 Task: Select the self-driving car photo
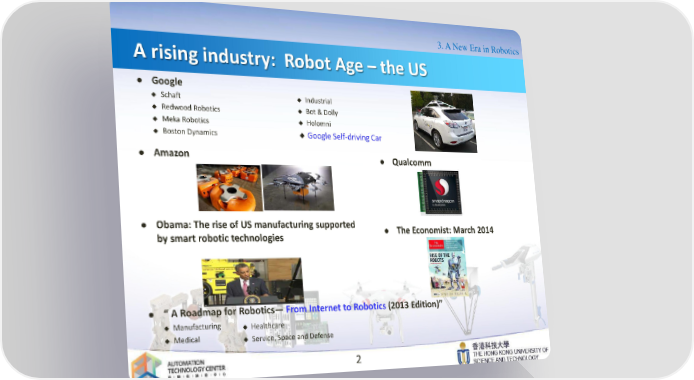tap(443, 122)
